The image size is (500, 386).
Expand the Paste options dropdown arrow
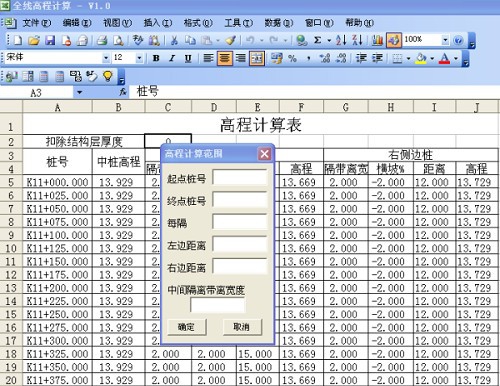(x=218, y=41)
